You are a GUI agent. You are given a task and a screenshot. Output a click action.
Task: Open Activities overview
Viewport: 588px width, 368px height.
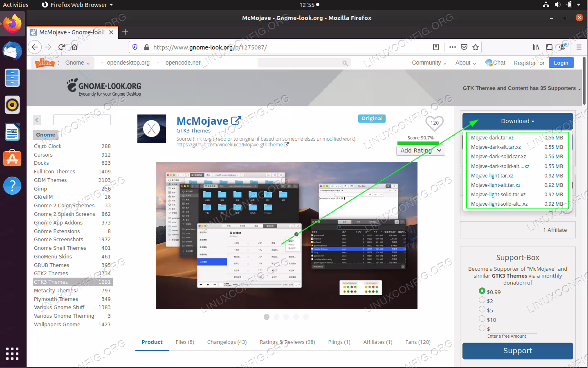click(16, 5)
